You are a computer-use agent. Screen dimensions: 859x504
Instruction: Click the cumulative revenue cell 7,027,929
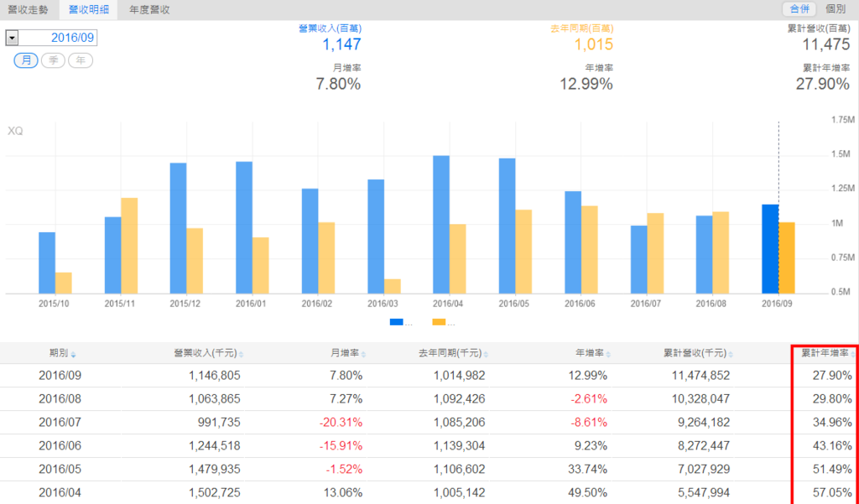coord(704,470)
